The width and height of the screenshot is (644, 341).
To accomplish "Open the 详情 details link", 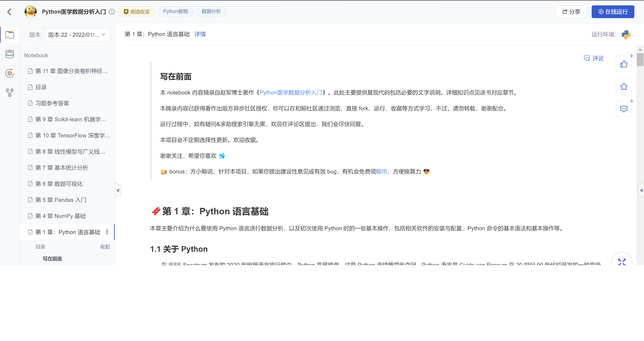I will tap(200, 34).
